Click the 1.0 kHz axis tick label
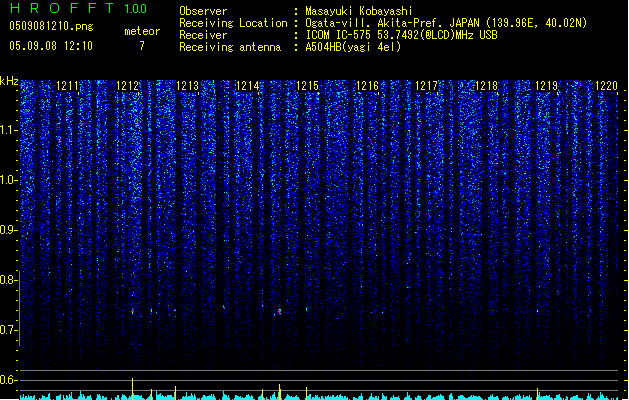 tap(8, 180)
